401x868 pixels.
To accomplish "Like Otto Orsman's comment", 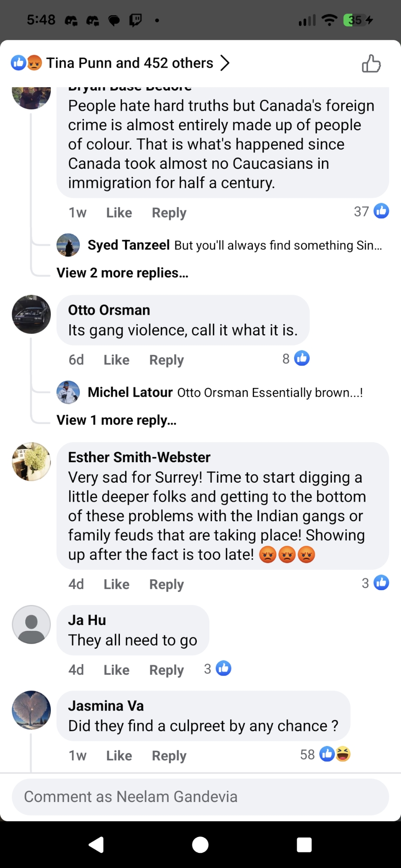I will pos(116,360).
